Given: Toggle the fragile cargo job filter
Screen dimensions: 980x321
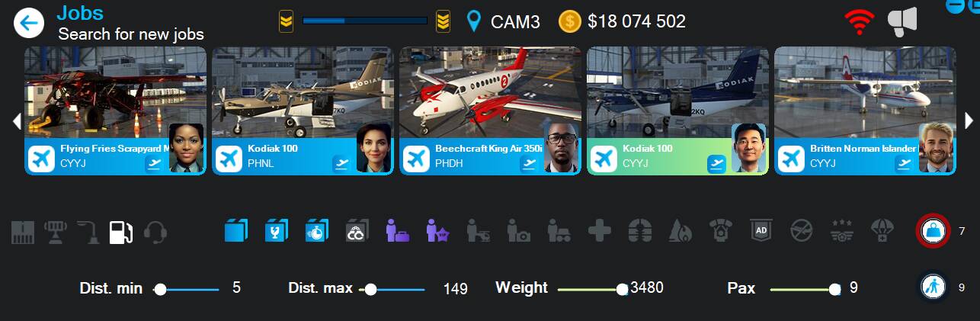Looking at the screenshot, I should coord(276,230).
